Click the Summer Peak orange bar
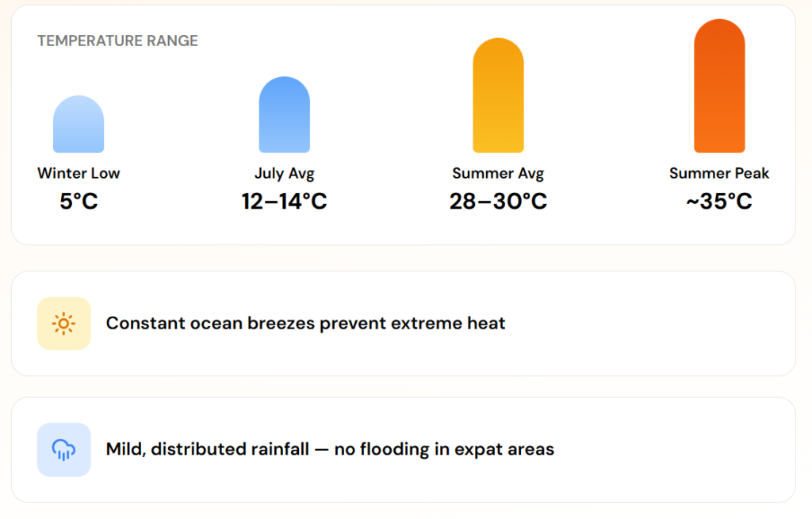The height and width of the screenshot is (519, 812). [719, 86]
